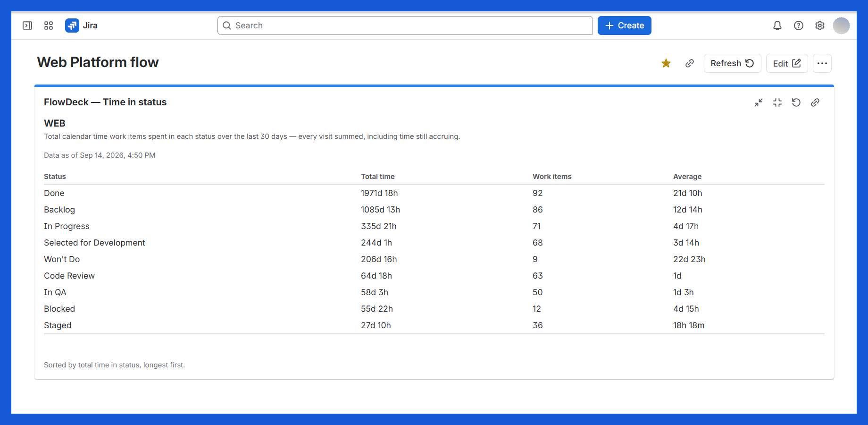Edit the dashboard

point(787,63)
